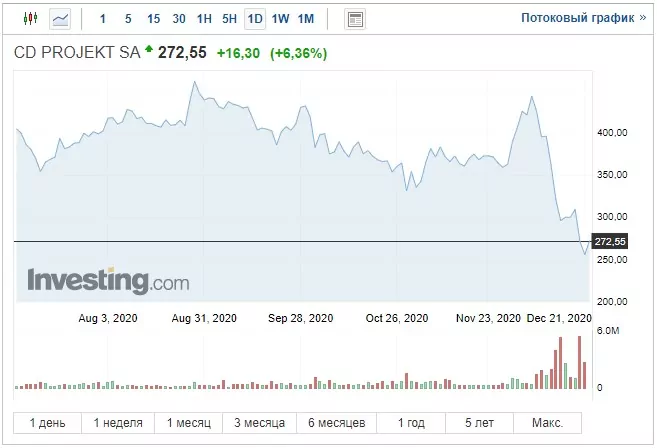657x448 pixels.
Task: Click the 272,55 current price label
Action: [610, 241]
